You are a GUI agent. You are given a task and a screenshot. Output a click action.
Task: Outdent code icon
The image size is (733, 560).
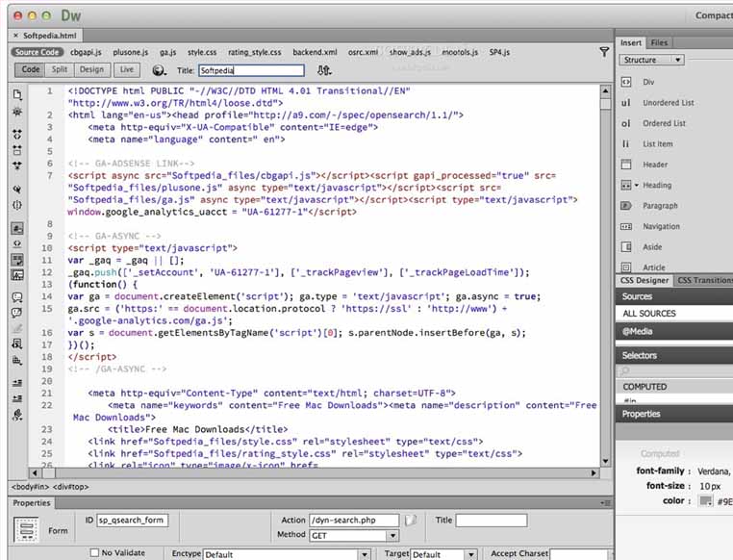tap(17, 398)
